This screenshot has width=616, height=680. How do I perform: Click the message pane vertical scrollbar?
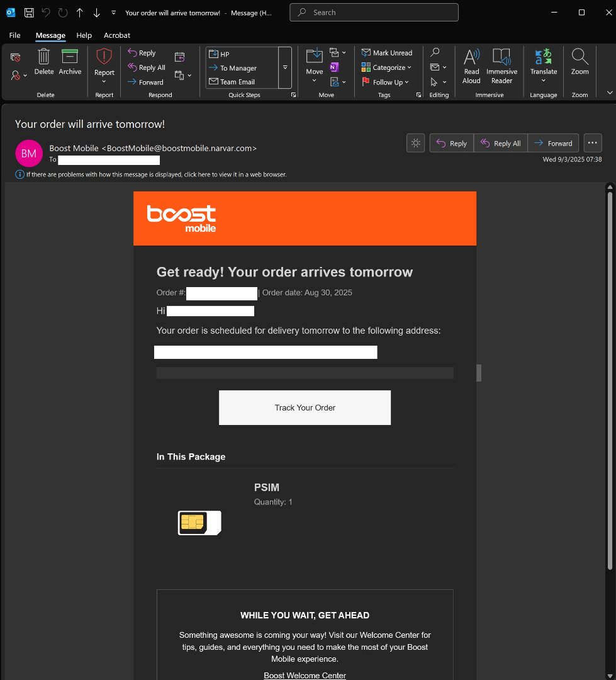pos(610,380)
